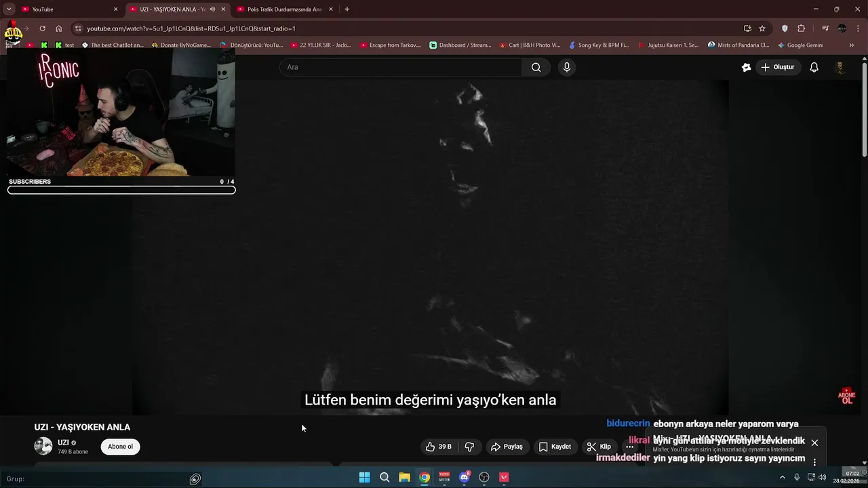Open the Chrome extensions puzzle icon

click(x=802, y=28)
